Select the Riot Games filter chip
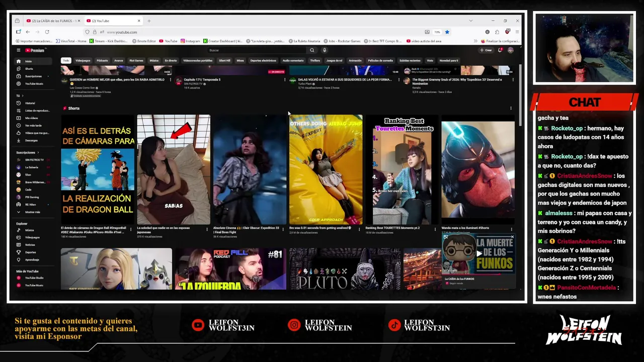The width and height of the screenshot is (644, 362). click(136, 60)
